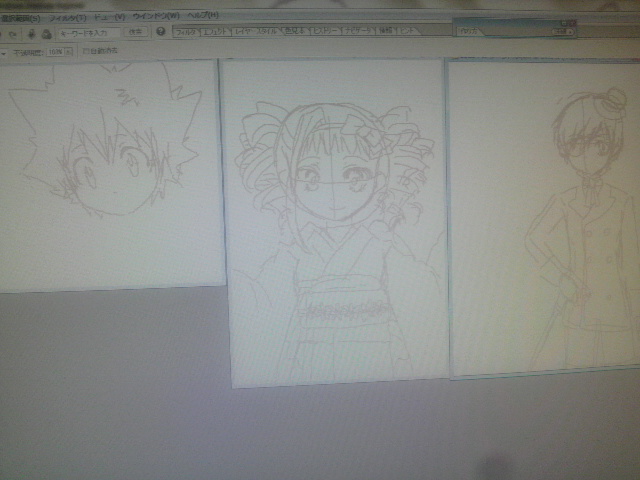Switch to the レイヤースタイル palette tab
The image size is (640, 480).
tap(256, 31)
